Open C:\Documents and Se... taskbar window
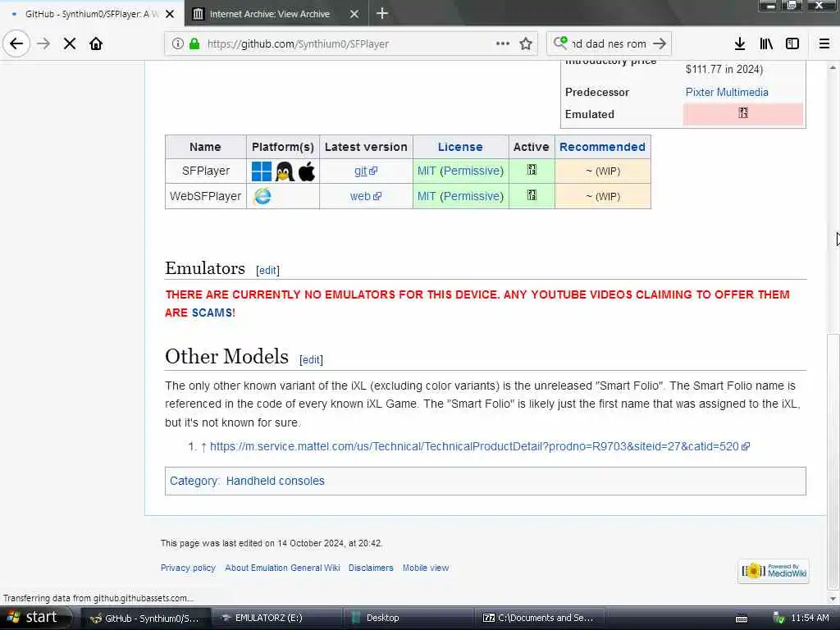This screenshot has height=630, width=840. (x=539, y=619)
